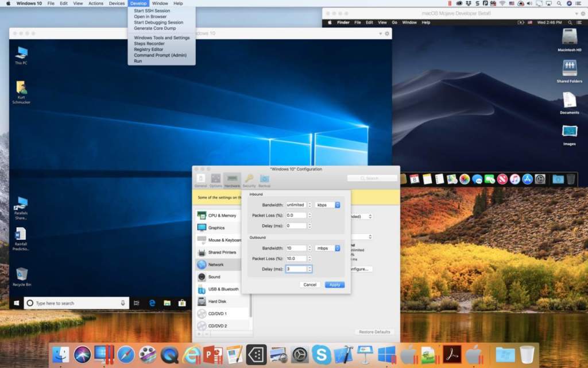Image resolution: width=588 pixels, height=368 pixels.
Task: Open the outbound mbps units dropdown
Action: [x=327, y=248]
